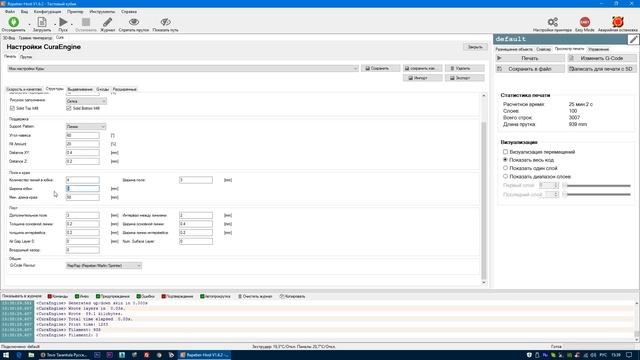Toggle the Info log filter
Screen dimensions: 640x360
pyautogui.click(x=82, y=296)
